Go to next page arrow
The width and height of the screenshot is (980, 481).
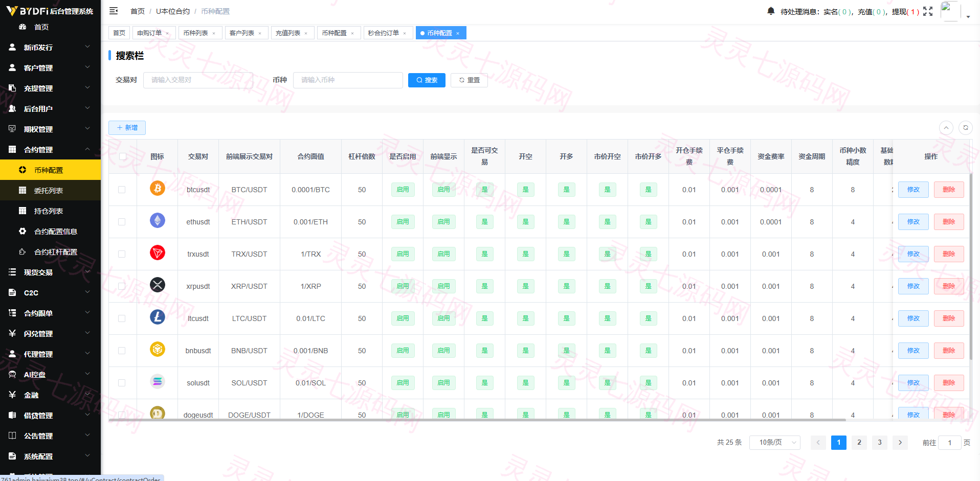[900, 443]
